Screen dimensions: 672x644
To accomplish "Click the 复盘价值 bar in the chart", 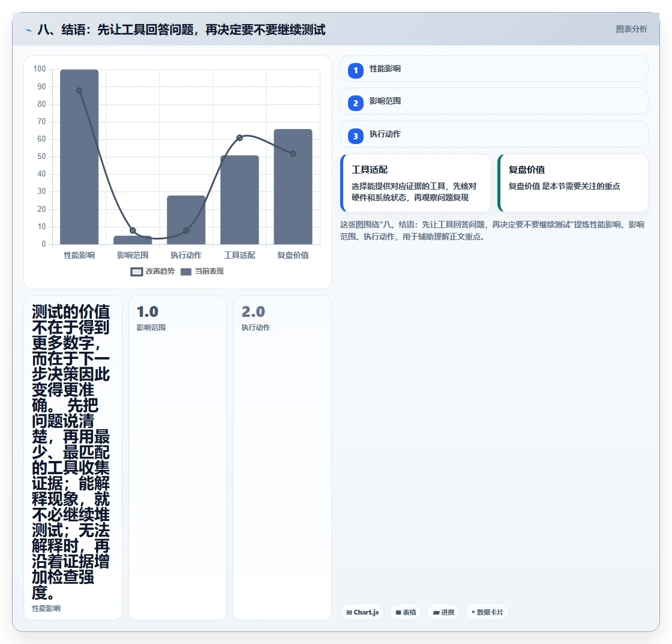I will tap(293, 187).
